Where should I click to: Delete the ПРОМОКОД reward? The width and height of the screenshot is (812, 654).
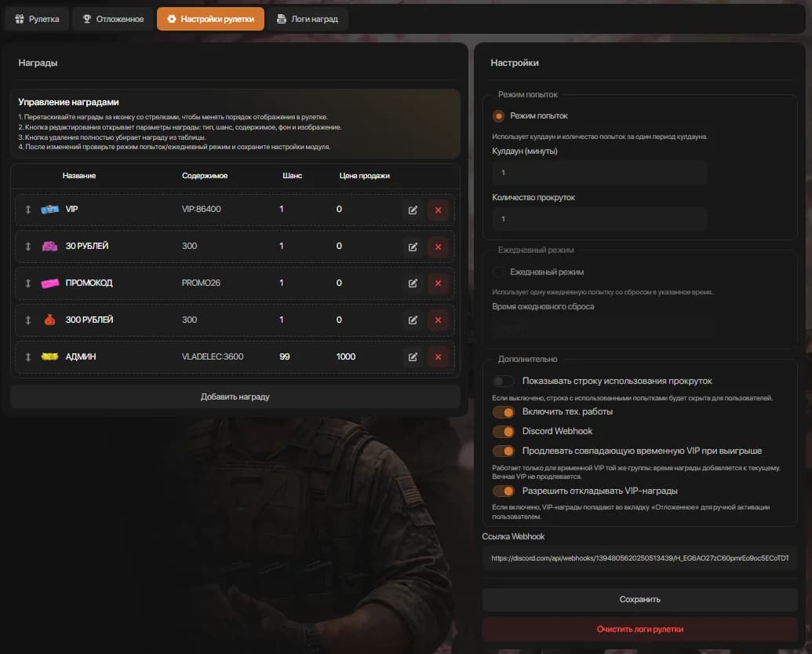pyautogui.click(x=438, y=283)
